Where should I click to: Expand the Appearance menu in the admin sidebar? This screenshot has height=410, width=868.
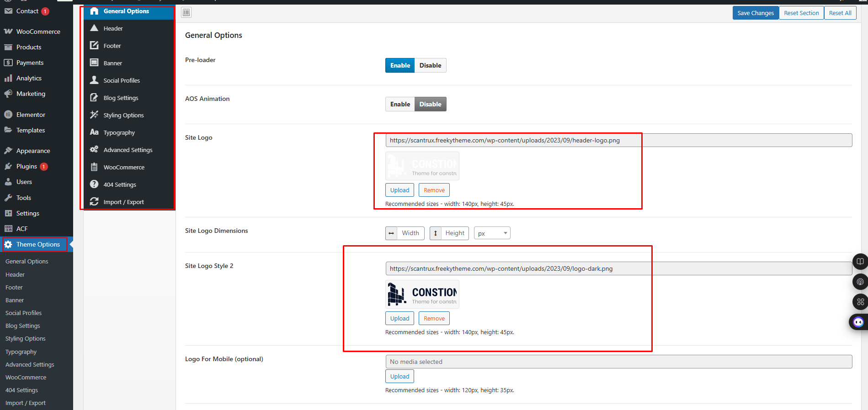tap(33, 151)
